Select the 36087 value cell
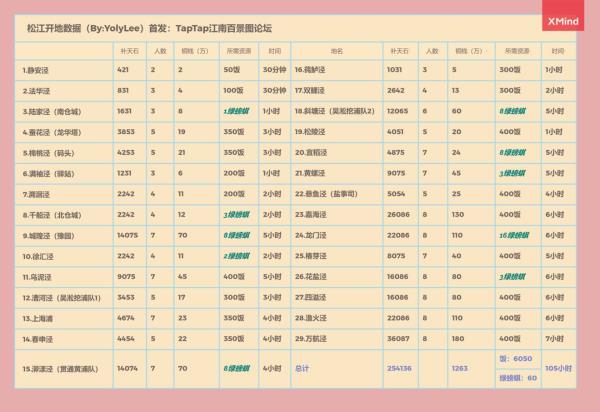 click(398, 338)
